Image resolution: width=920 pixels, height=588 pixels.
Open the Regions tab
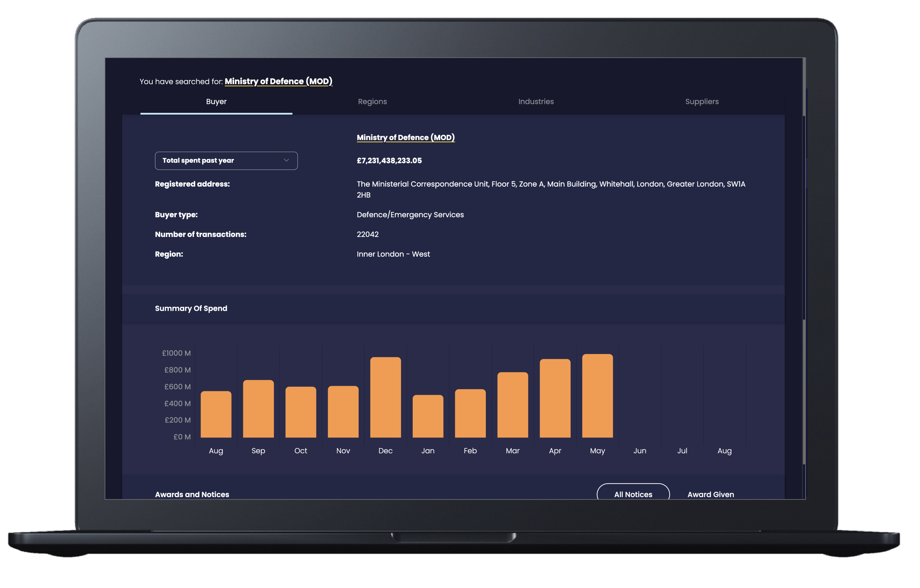pos(372,101)
